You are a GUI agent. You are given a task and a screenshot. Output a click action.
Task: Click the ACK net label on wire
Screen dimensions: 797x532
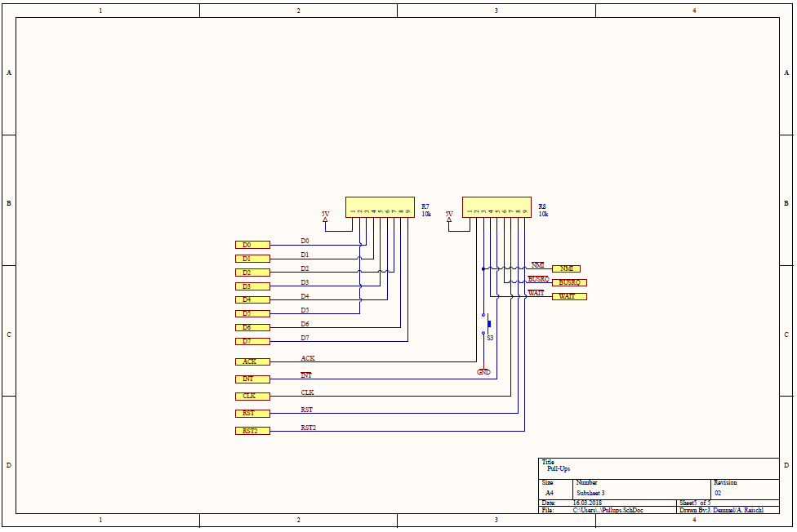308,358
